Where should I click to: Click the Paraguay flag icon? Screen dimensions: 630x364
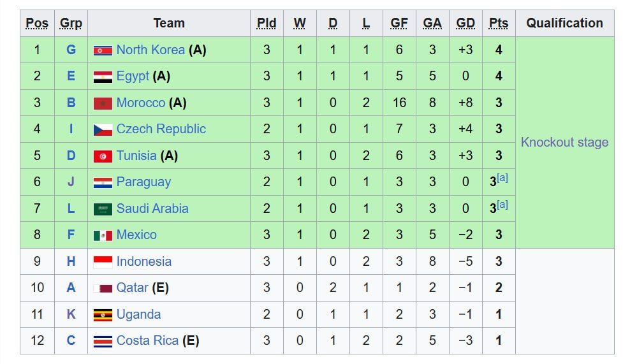point(103,182)
